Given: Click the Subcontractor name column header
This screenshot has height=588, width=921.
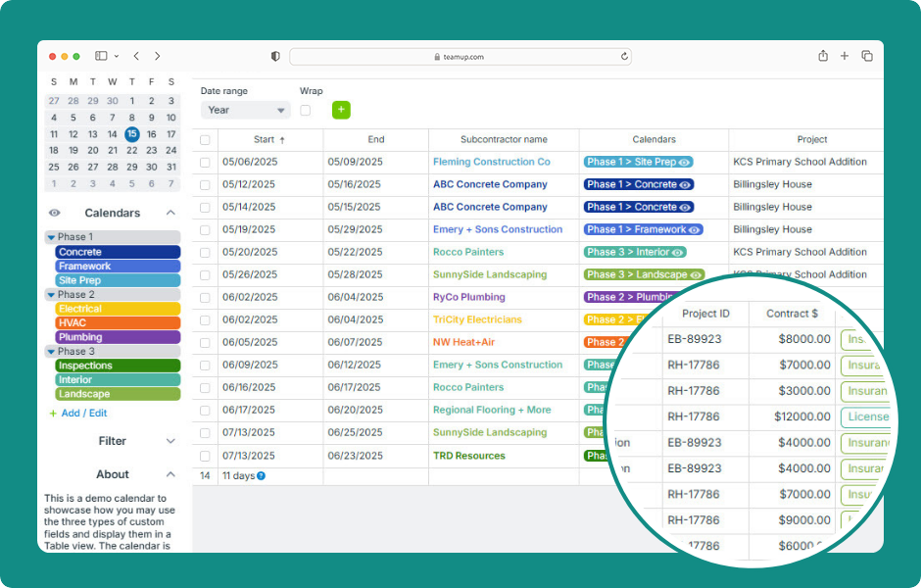Looking at the screenshot, I should [x=504, y=140].
